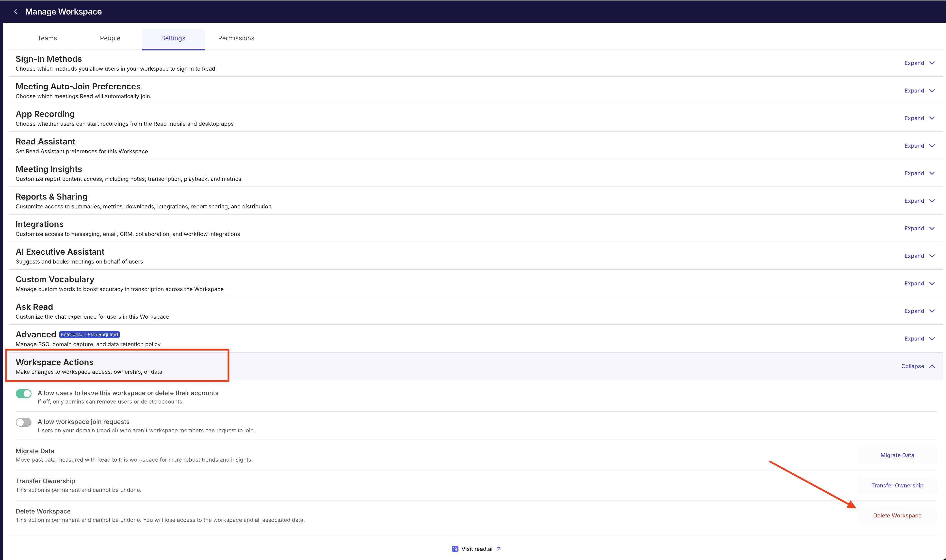Click chevron icon for Integrations row
Screen dimensions: 946x560
click(x=932, y=228)
